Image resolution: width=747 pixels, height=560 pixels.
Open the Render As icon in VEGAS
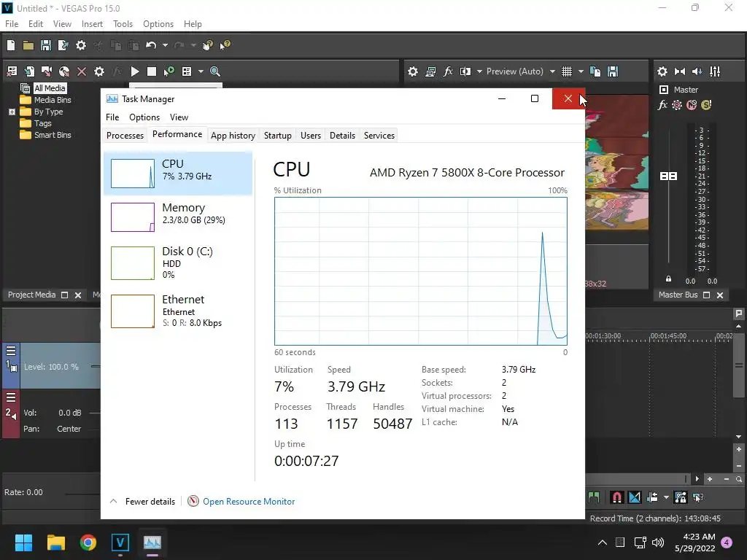[x=63, y=45]
